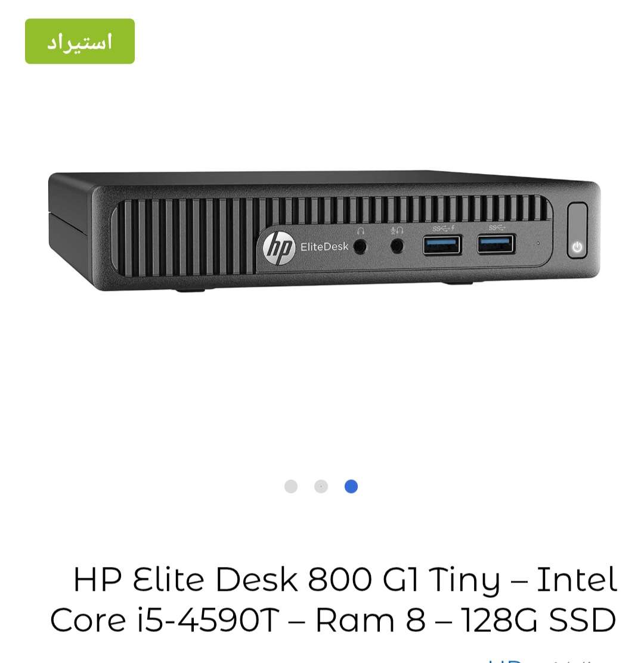Click the EliteDesk label text on device
Viewport: 644px width, 663px height.
(x=324, y=246)
